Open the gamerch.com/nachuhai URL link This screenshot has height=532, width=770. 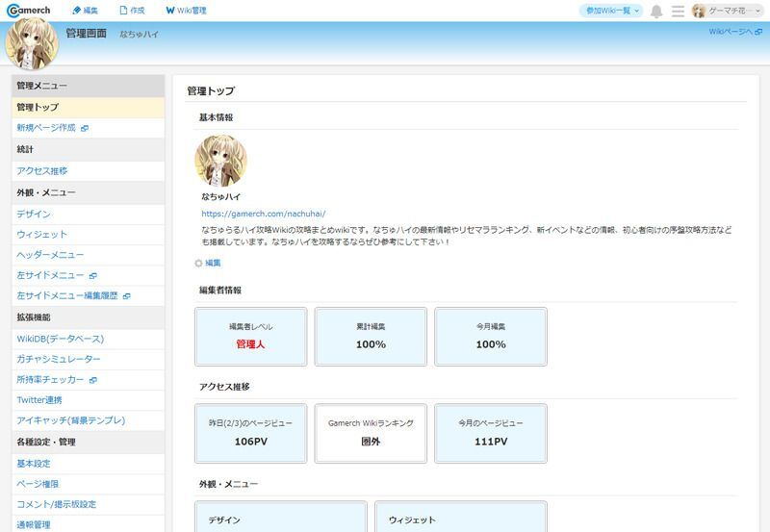tap(264, 214)
